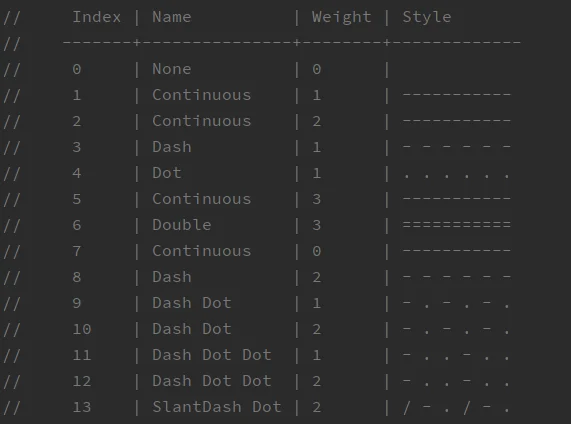This screenshot has width=571, height=424.
Task: Click the word Dot in row 4
Action: coord(166,173)
